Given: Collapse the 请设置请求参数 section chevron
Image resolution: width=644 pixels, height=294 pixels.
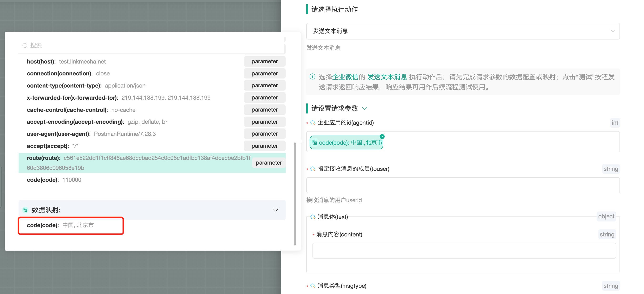Looking at the screenshot, I should pos(365,108).
